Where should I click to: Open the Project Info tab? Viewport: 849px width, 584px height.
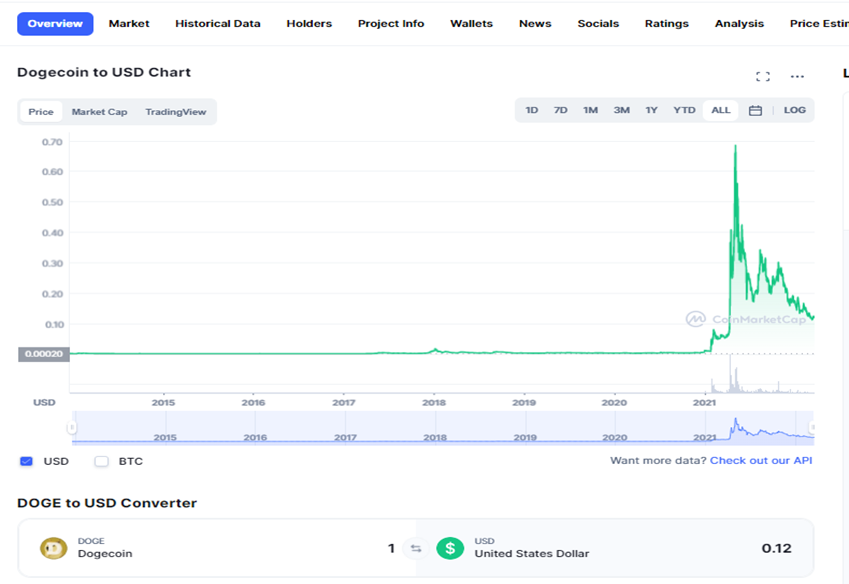[x=391, y=24]
